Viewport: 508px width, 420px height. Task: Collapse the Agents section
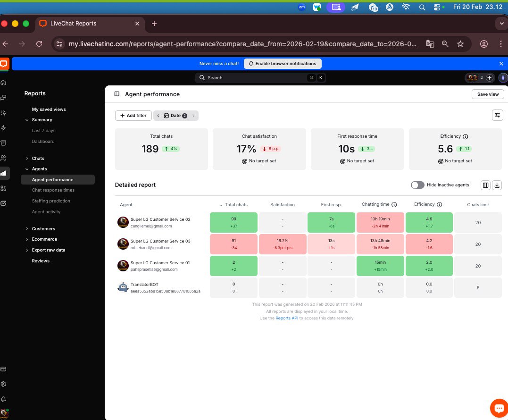click(27, 169)
